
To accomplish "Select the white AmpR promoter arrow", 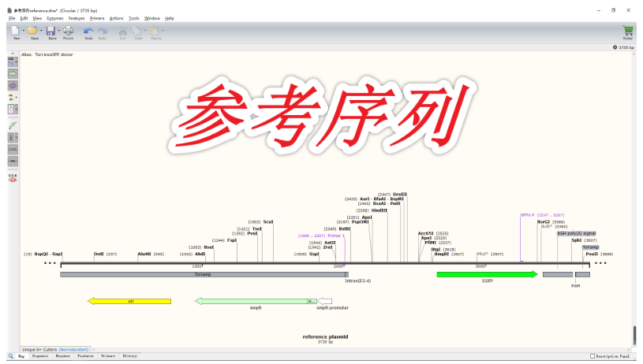I will pos(325,301).
